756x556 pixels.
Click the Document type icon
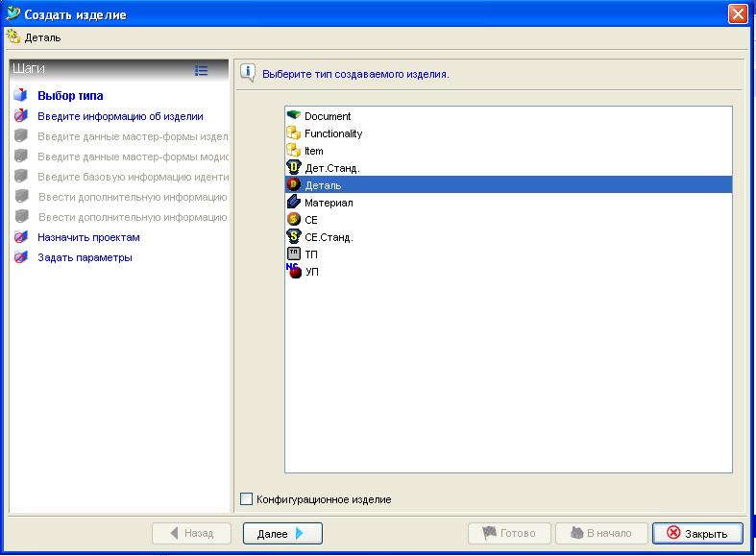tap(294, 115)
